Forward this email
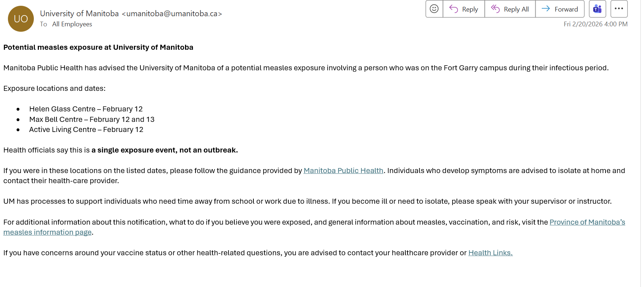 click(x=560, y=9)
